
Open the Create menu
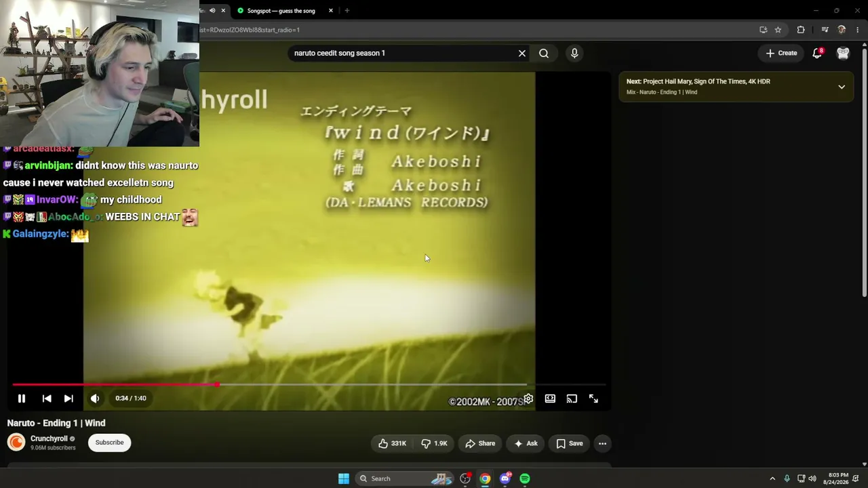point(781,53)
